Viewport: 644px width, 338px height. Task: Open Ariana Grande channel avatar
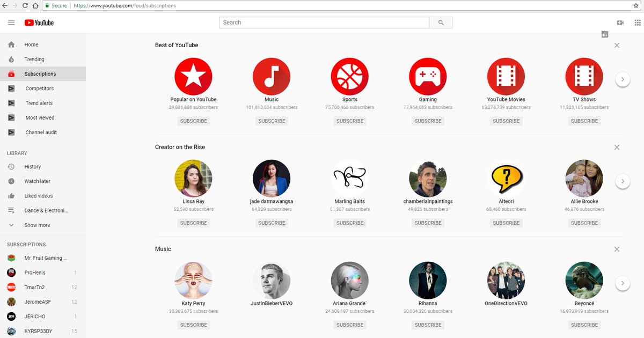[350, 281]
